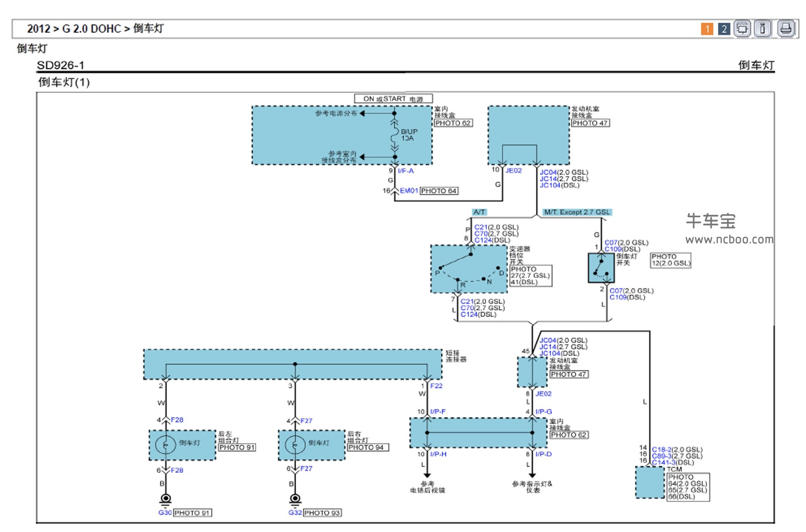Open page 1 of the diagram
The width and height of the screenshot is (806, 532).
pos(707,29)
